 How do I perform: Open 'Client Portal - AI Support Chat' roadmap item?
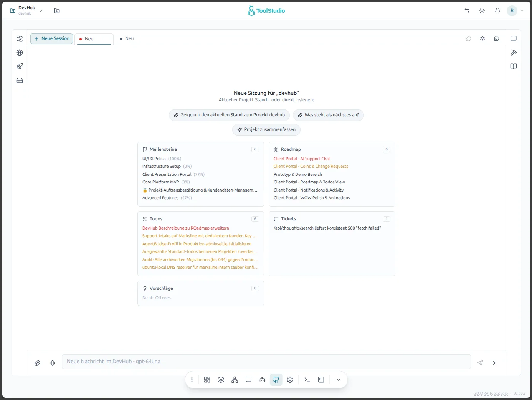click(302, 159)
